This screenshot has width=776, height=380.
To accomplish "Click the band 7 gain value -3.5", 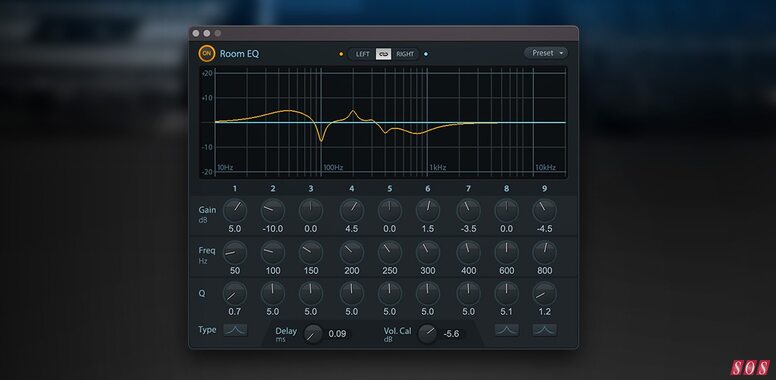I will tap(469, 229).
